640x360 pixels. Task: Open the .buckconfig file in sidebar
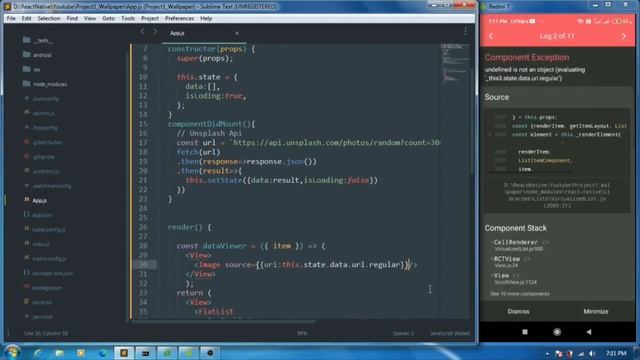click(x=45, y=99)
